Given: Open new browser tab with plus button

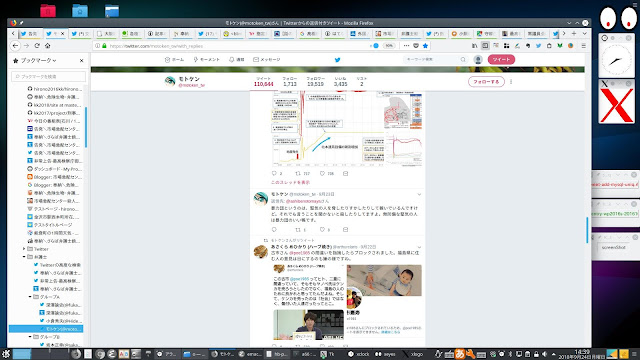Looking at the screenshot, I should point(574,33).
